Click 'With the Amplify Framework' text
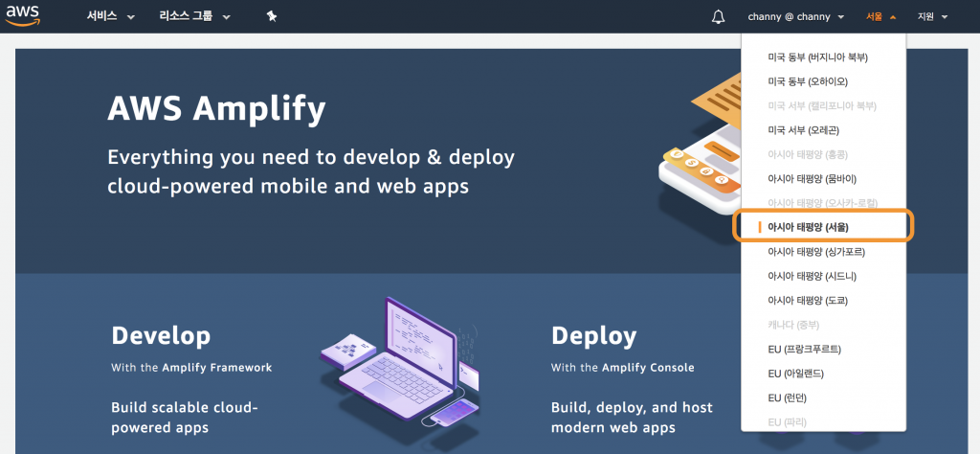The height and width of the screenshot is (454, 980). (x=191, y=368)
